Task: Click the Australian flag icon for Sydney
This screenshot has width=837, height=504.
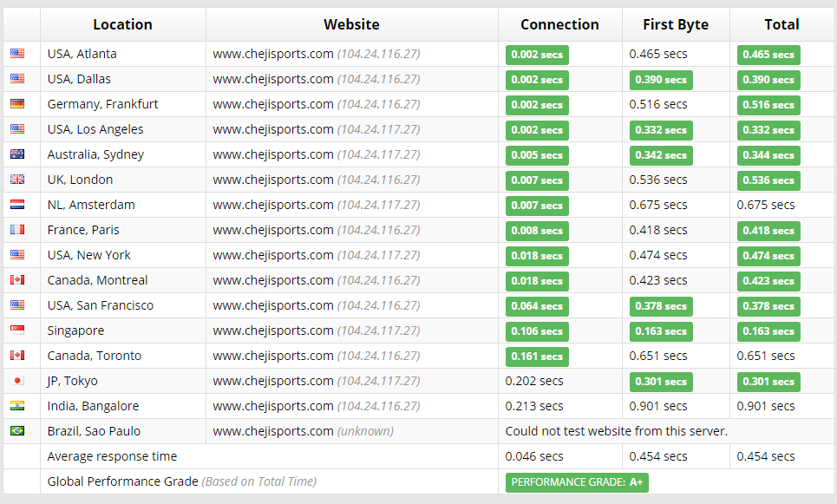Action: [x=17, y=154]
